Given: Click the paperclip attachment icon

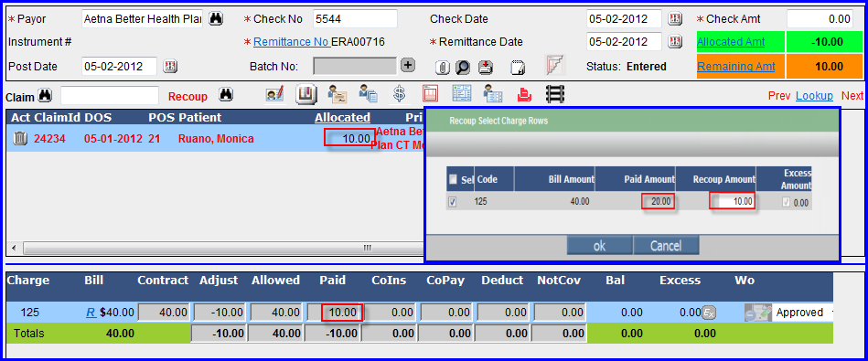Looking at the screenshot, I should pyautogui.click(x=443, y=68).
